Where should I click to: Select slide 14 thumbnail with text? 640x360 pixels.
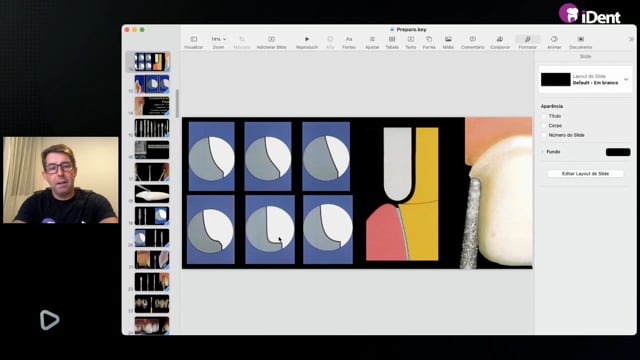point(152,106)
